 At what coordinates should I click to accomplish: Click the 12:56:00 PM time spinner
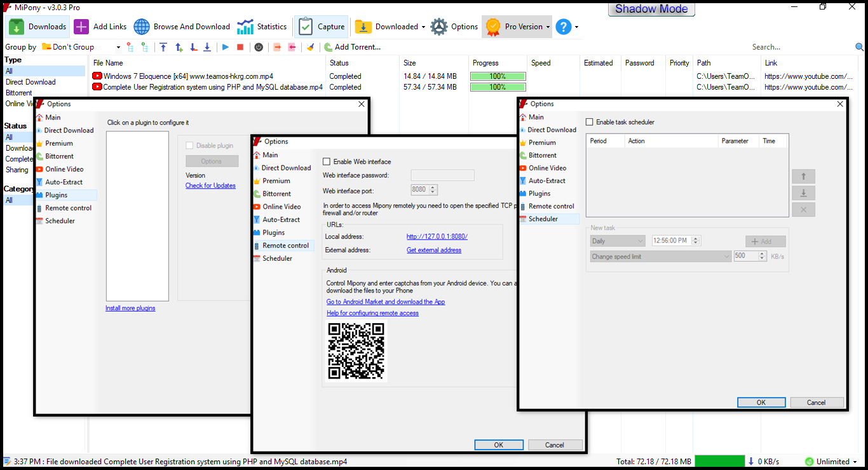coord(696,241)
